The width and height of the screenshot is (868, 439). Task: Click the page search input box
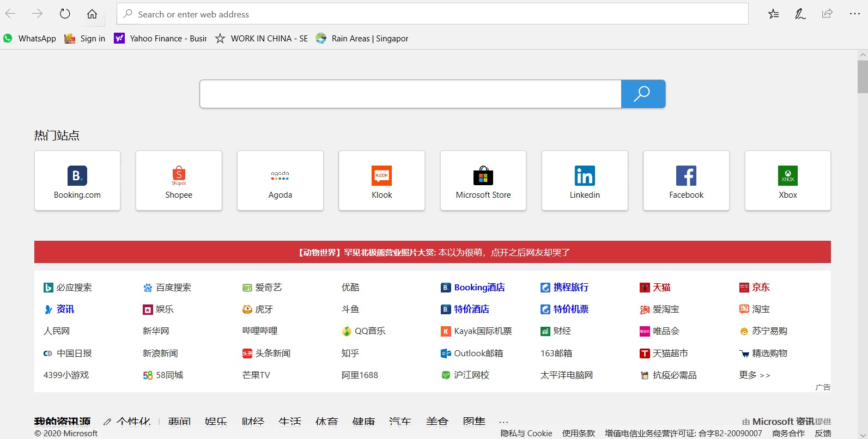click(x=410, y=94)
